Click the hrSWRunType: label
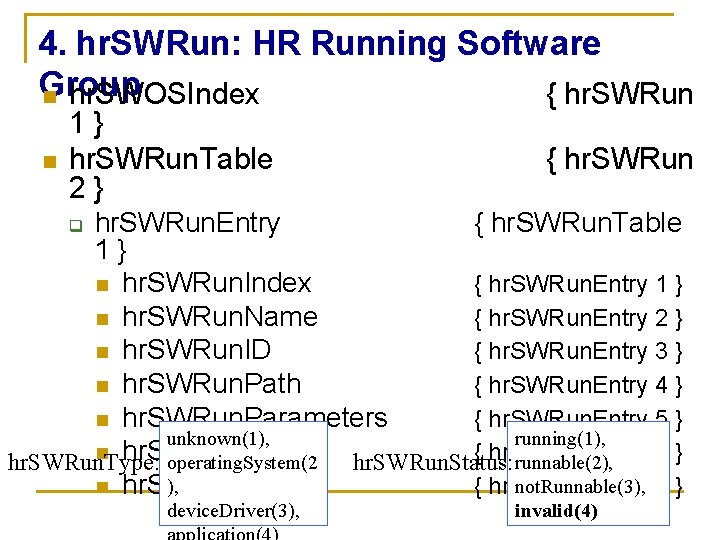This screenshot has height=540, width=720. (83, 462)
